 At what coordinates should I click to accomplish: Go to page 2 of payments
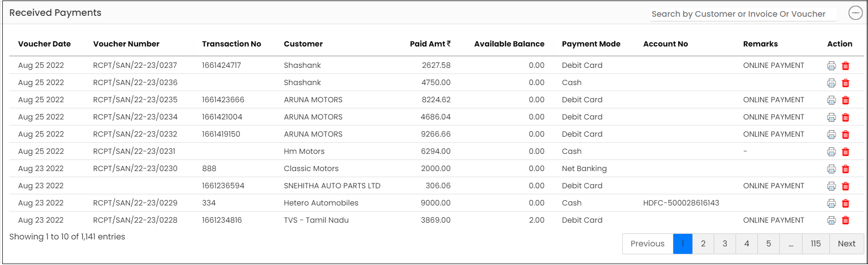(x=703, y=244)
